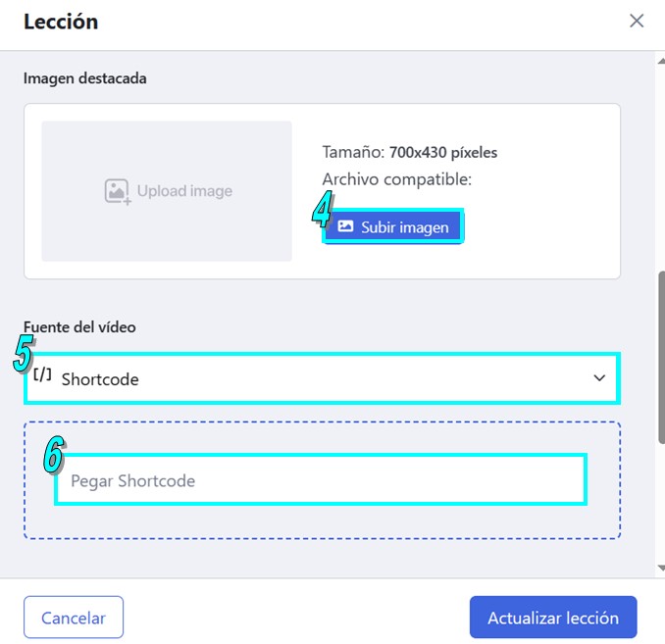
Task: Click the scrollbar up arrow
Action: [x=661, y=61]
